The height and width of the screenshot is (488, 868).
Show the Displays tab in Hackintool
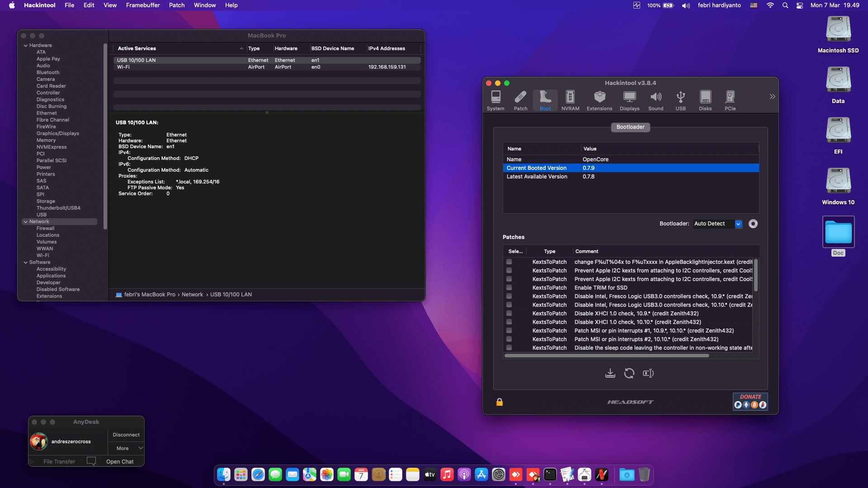tap(629, 100)
